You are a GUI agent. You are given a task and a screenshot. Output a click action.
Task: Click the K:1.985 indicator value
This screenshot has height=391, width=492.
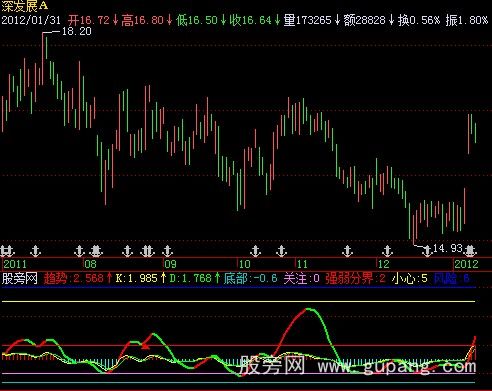(137, 278)
